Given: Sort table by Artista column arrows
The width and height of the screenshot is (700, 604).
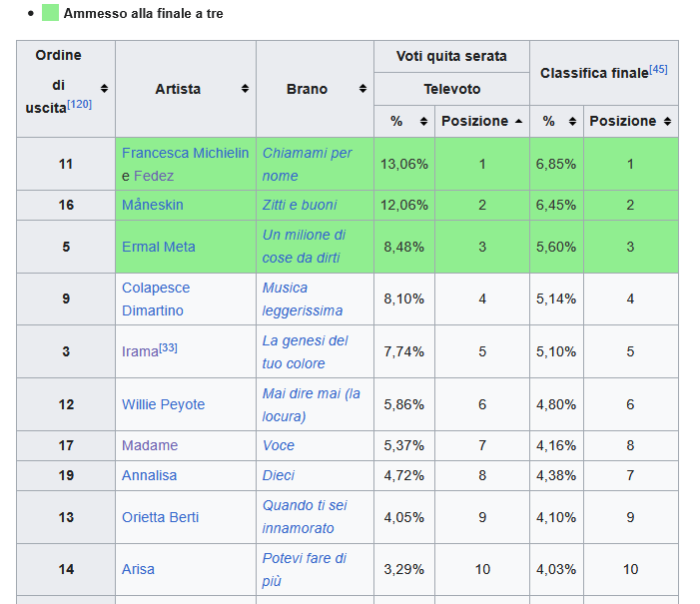Looking at the screenshot, I should [x=245, y=89].
